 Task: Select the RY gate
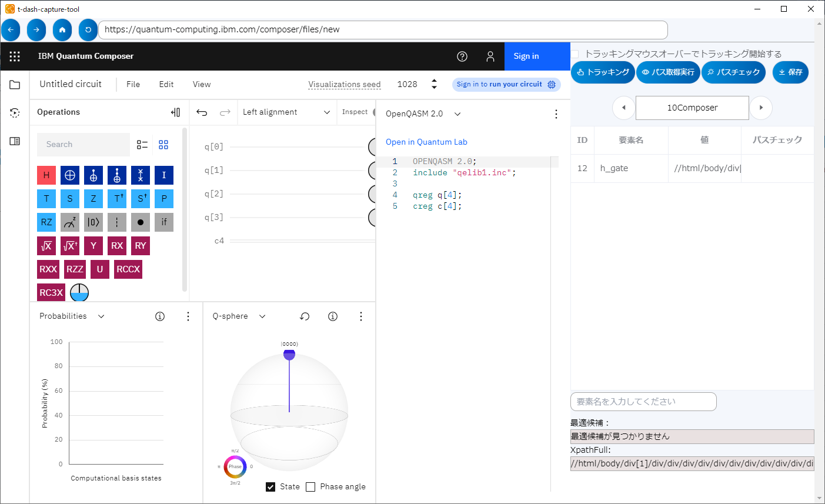141,246
